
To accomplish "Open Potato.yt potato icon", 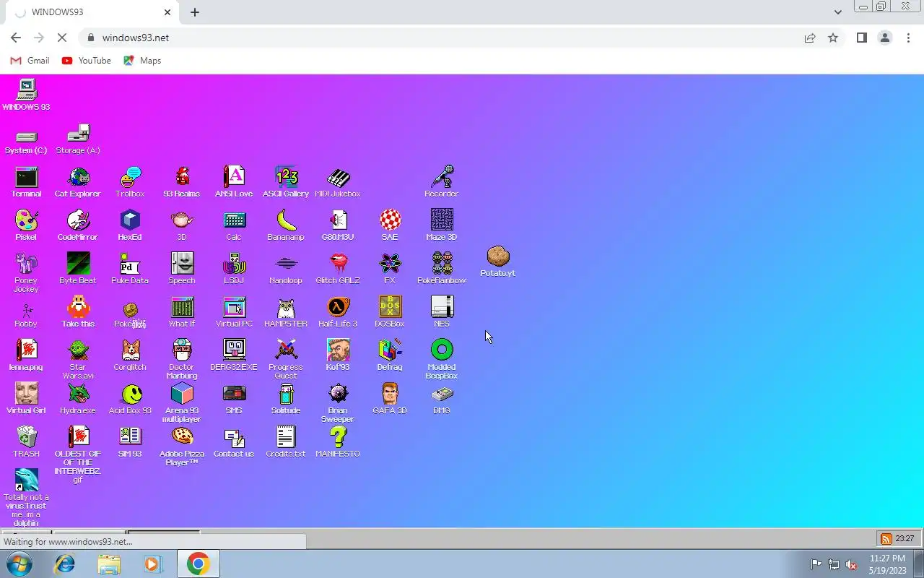I will [x=498, y=261].
